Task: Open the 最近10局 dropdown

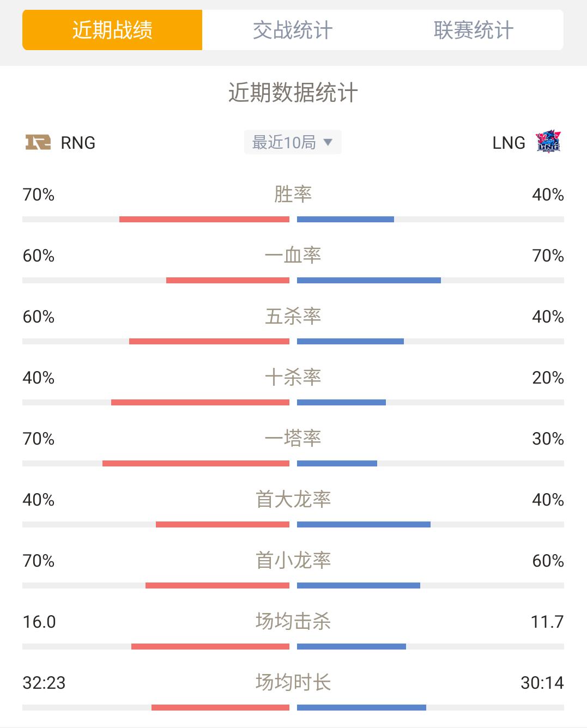Action: tap(293, 142)
